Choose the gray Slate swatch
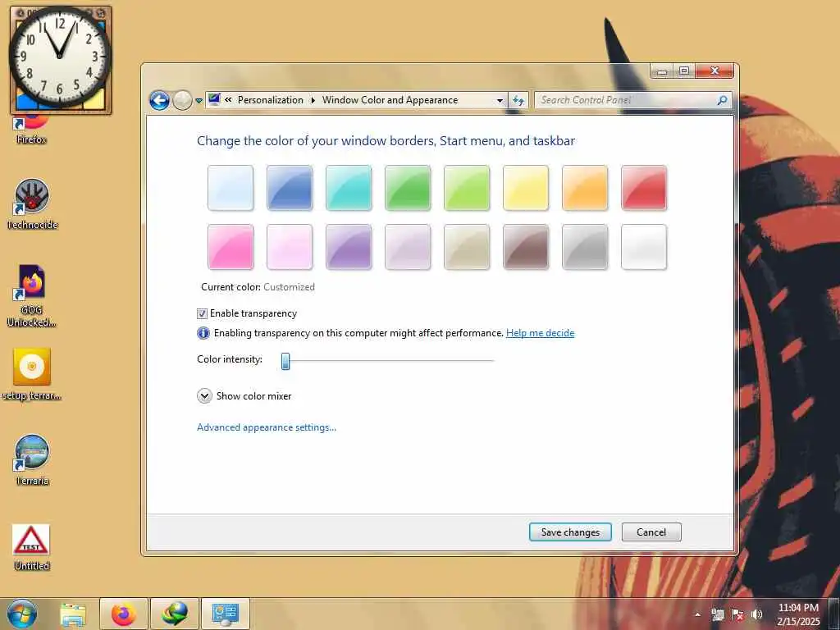The image size is (840, 630). pyautogui.click(x=585, y=247)
